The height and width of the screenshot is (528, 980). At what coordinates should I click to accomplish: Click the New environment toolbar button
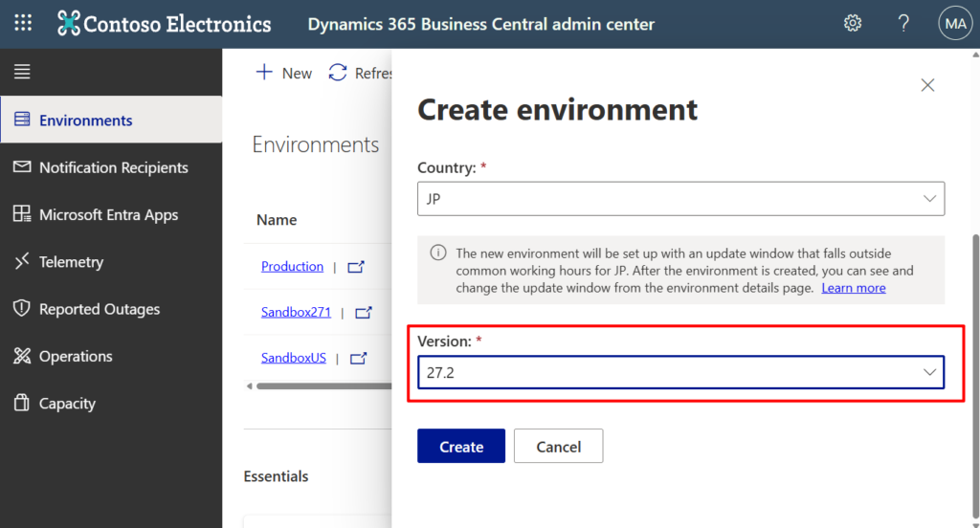point(284,73)
